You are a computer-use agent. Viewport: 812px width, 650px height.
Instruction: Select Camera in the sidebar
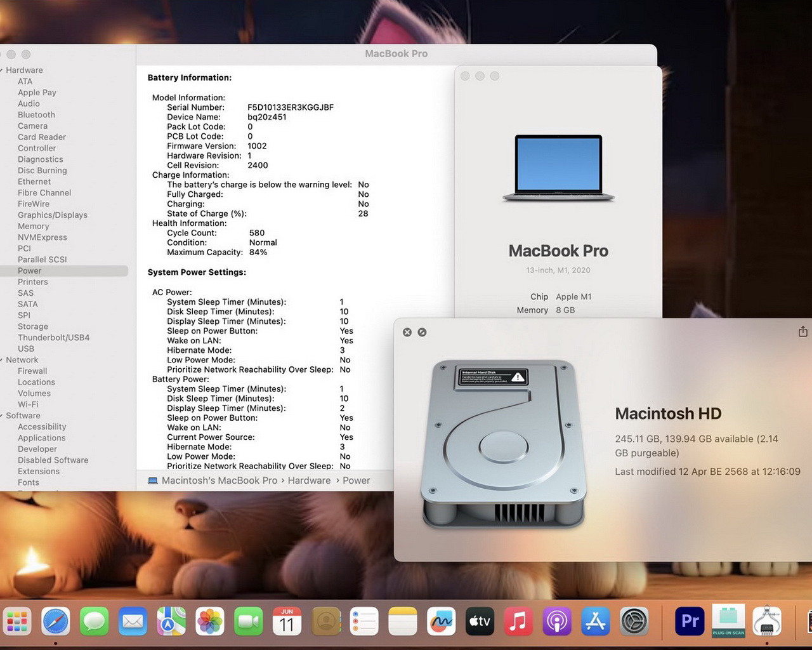tap(32, 126)
